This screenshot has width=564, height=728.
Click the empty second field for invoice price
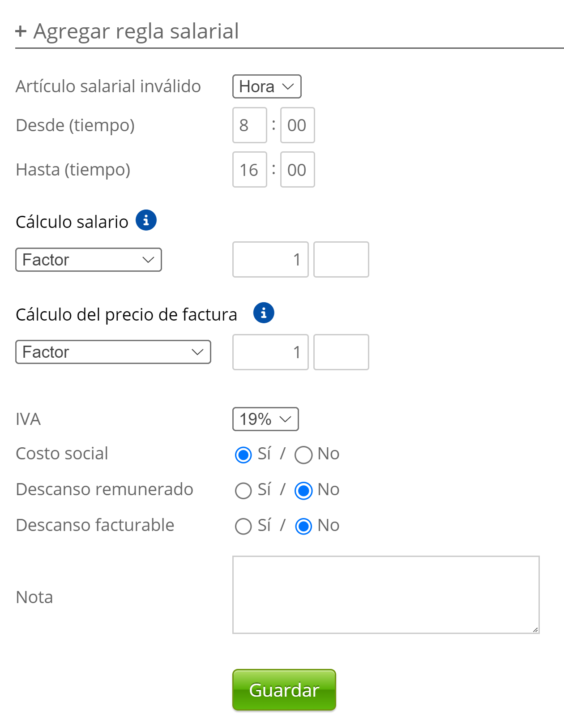coord(341,352)
